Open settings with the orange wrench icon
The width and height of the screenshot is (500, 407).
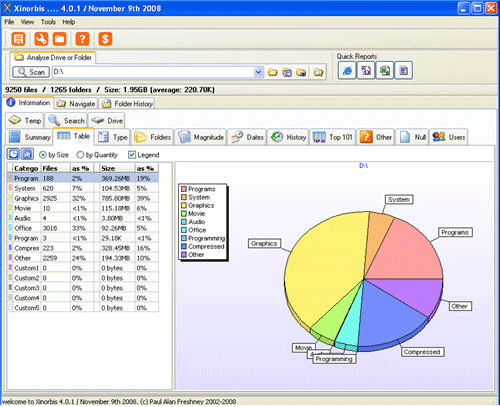[41, 39]
